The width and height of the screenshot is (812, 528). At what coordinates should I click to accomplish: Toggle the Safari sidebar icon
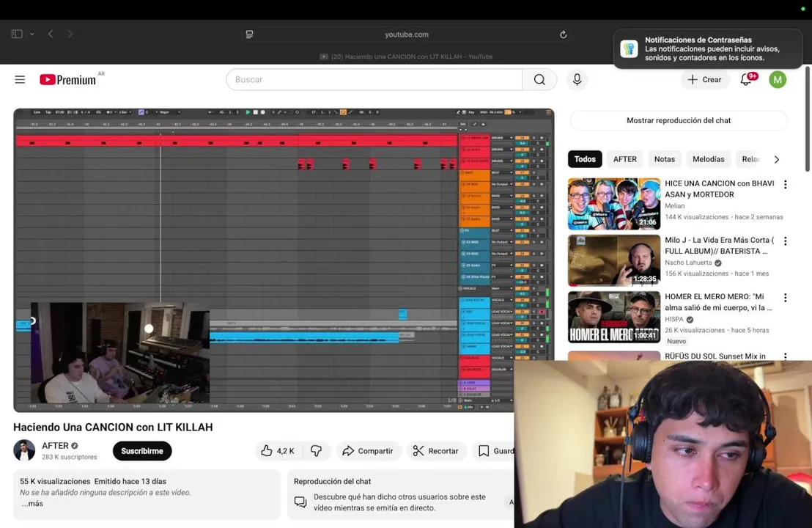click(17, 34)
